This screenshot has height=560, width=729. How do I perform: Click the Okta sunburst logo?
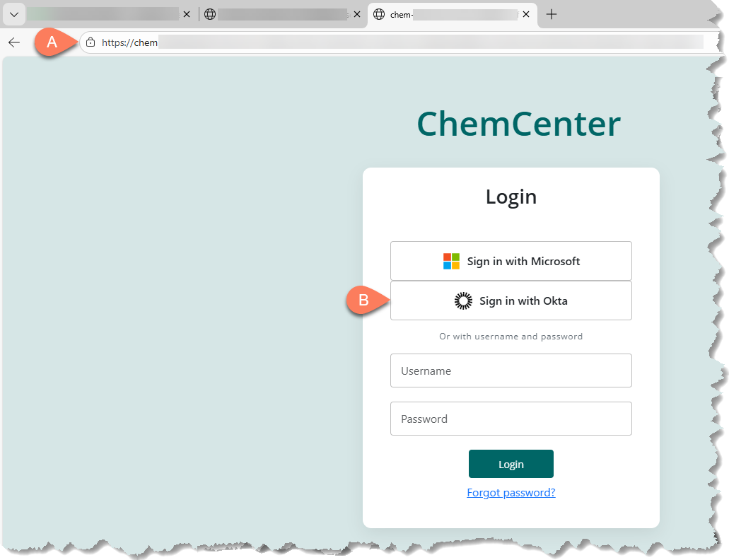[x=463, y=301]
